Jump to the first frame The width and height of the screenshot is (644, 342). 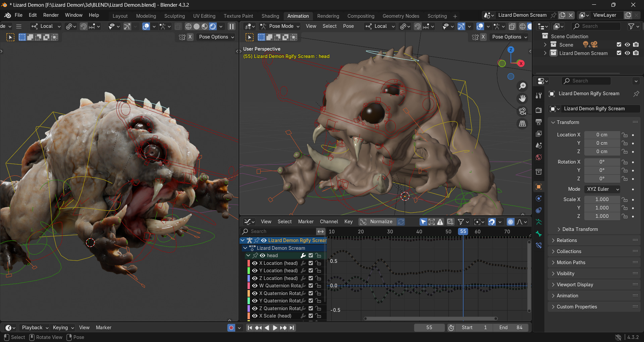[250, 328]
